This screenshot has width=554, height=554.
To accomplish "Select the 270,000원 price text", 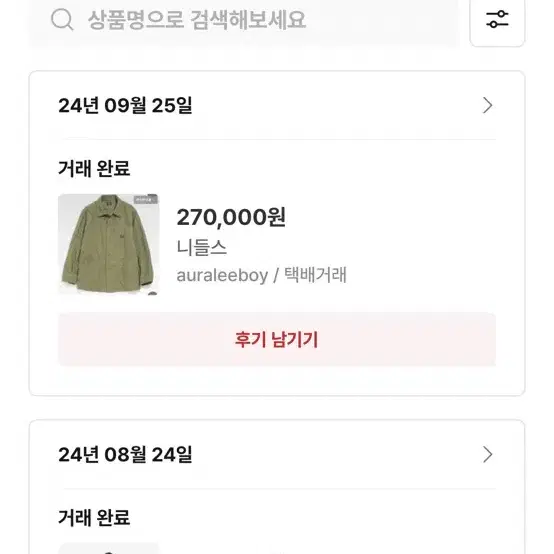I will click(231, 217).
